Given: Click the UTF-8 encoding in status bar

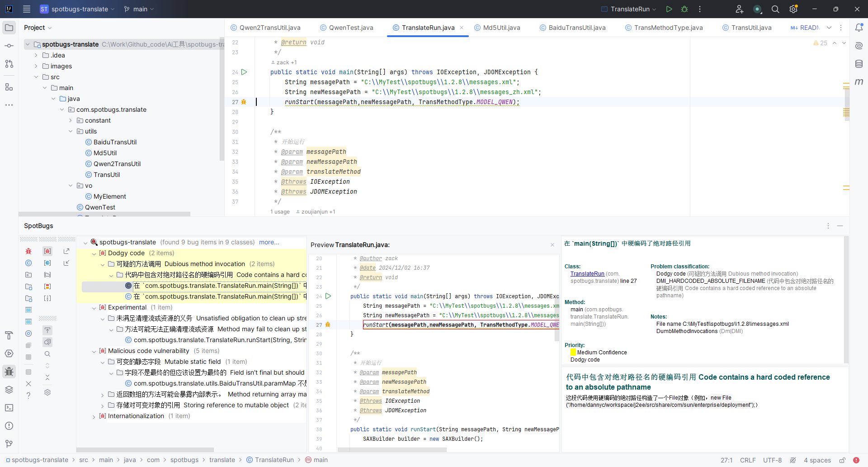Looking at the screenshot, I should 772,460.
